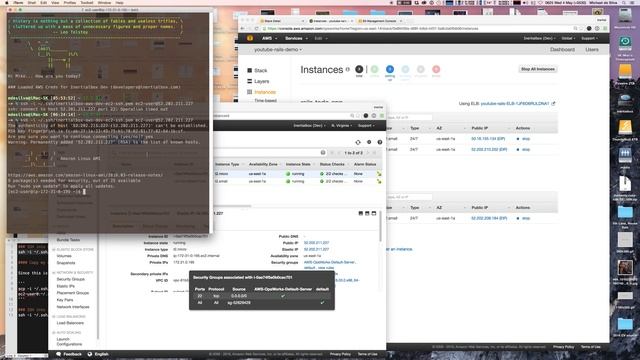This screenshot has height=360, width=640.
Task: Change language via English footer button
Action: tap(98, 354)
